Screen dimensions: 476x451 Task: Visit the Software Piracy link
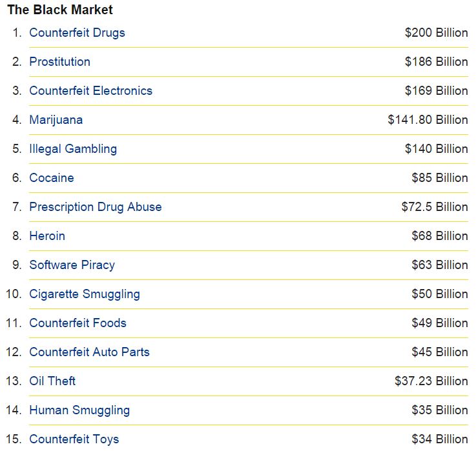click(72, 265)
